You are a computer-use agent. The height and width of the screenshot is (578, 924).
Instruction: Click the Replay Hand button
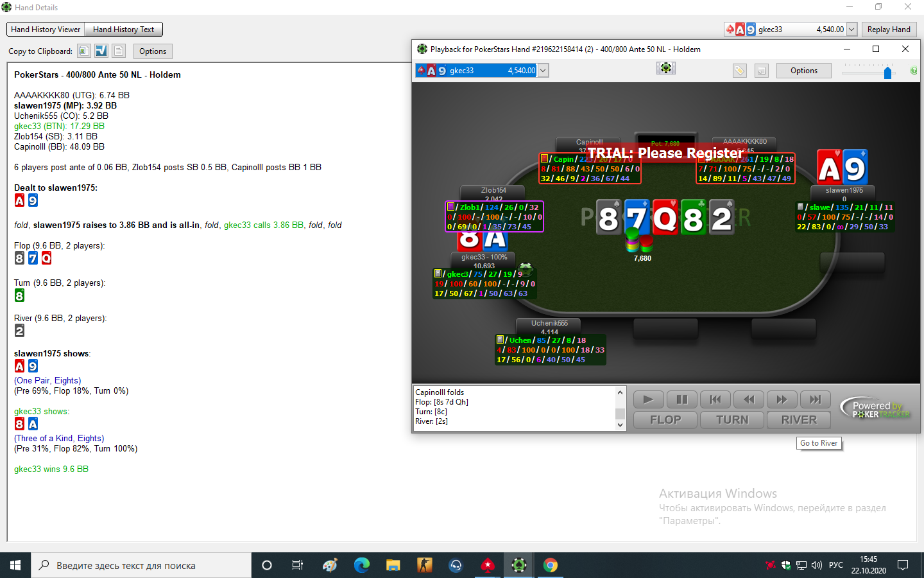(889, 30)
